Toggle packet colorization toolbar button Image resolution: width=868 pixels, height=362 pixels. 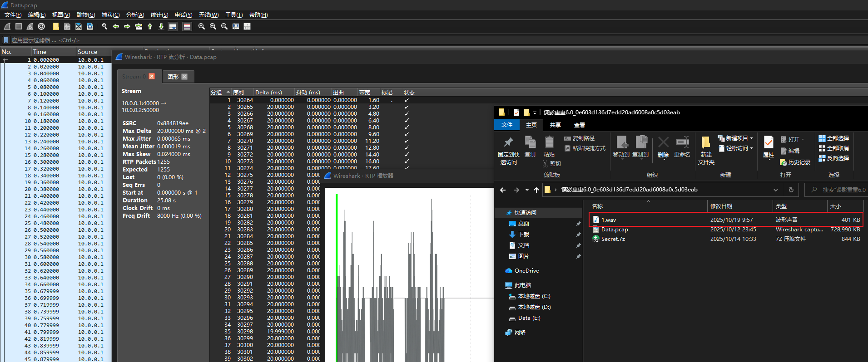tap(187, 26)
